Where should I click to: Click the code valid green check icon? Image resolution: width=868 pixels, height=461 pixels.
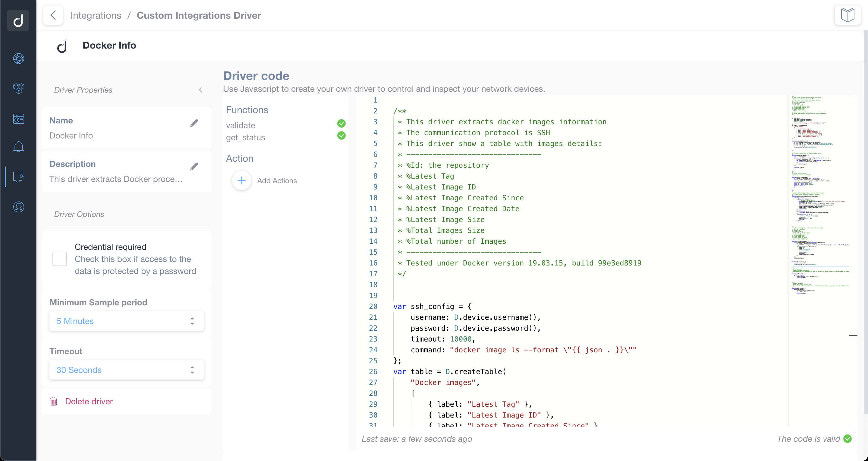(848, 439)
